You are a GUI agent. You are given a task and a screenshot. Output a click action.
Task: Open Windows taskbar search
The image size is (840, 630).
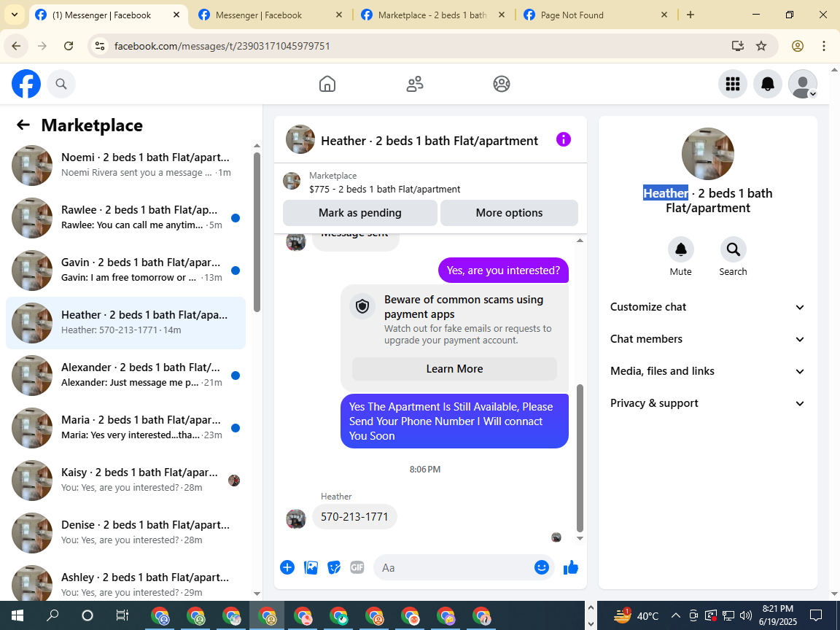(52, 615)
